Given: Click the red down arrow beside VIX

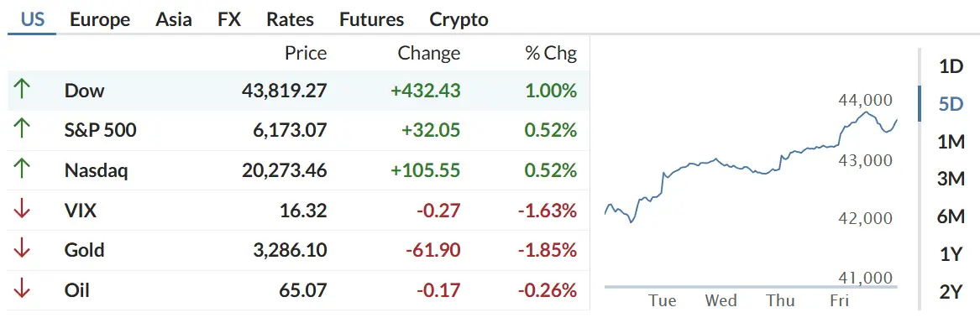Looking at the screenshot, I should pos(22,210).
